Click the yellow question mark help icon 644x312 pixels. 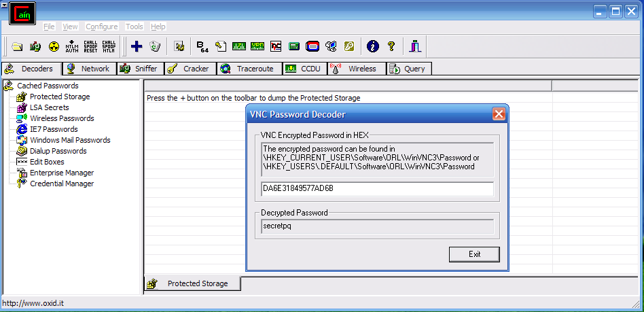click(391, 46)
